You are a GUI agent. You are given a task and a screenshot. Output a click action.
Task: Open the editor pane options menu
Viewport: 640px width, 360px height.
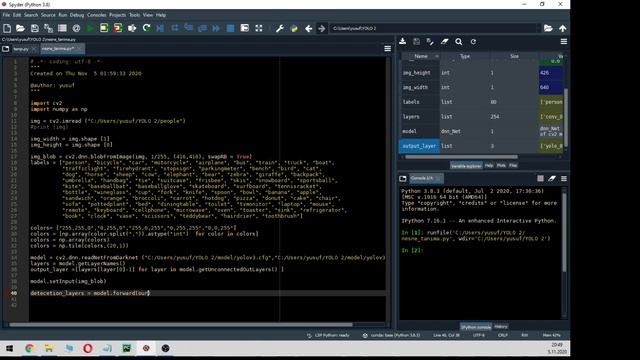click(387, 49)
